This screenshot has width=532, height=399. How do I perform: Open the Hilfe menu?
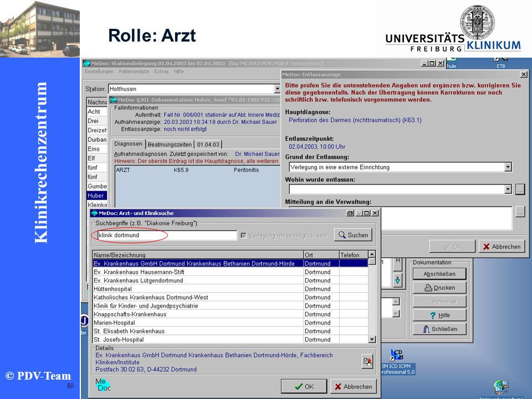(x=179, y=71)
